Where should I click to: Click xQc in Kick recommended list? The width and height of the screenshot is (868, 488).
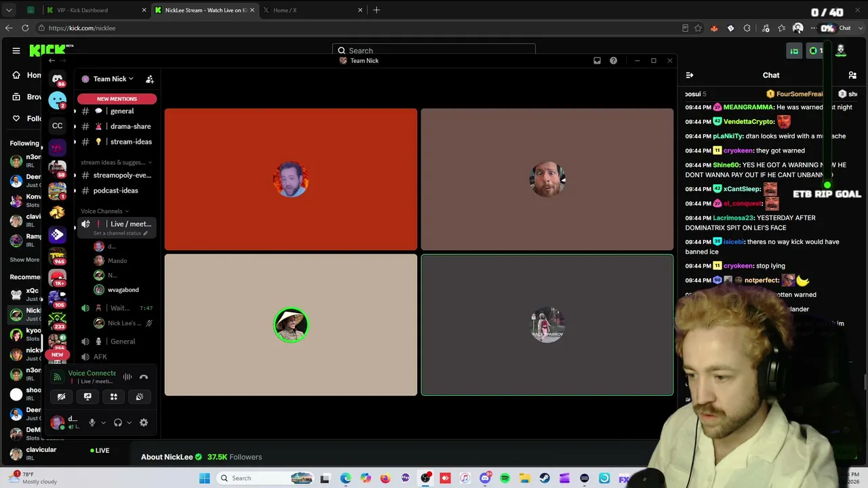tap(24, 294)
